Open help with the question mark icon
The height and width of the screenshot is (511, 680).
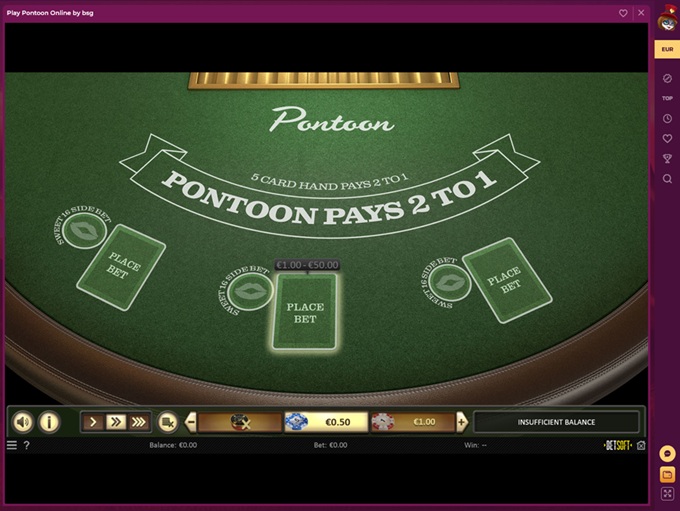tap(27, 445)
